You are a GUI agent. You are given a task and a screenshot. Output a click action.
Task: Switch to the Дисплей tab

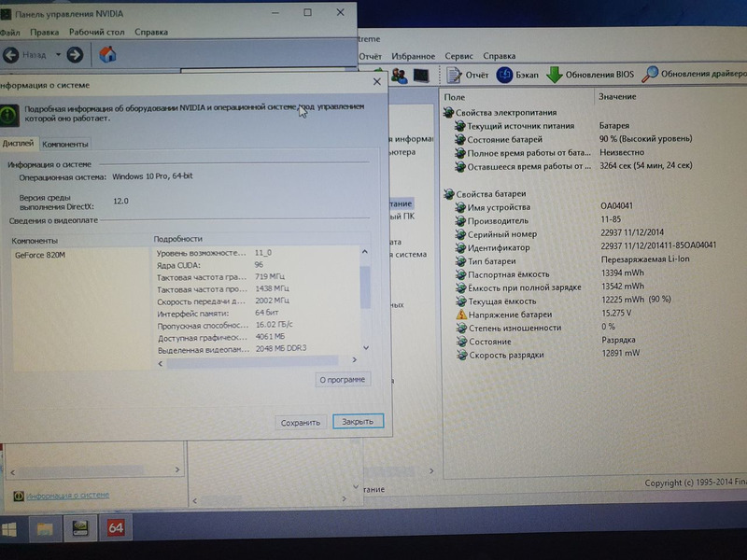pos(18,144)
